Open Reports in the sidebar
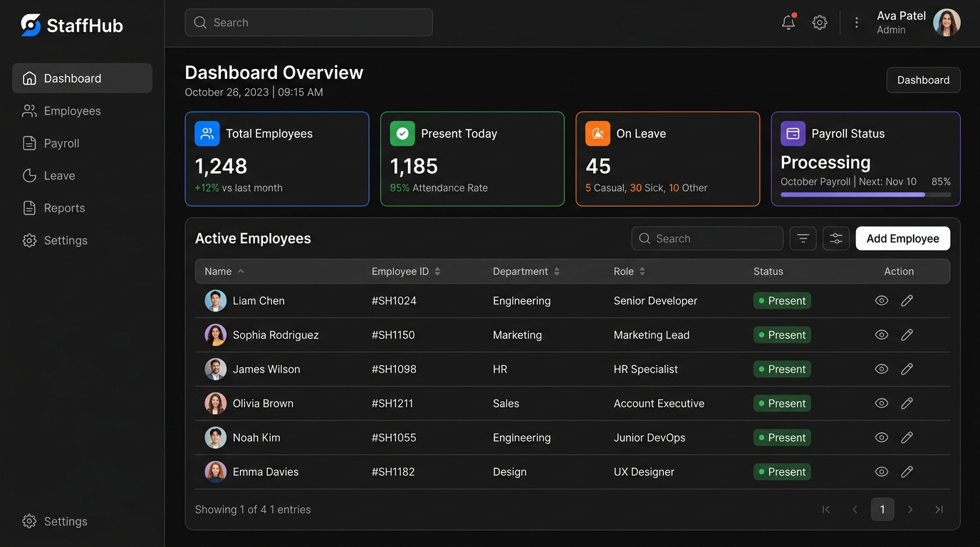 click(x=82, y=208)
